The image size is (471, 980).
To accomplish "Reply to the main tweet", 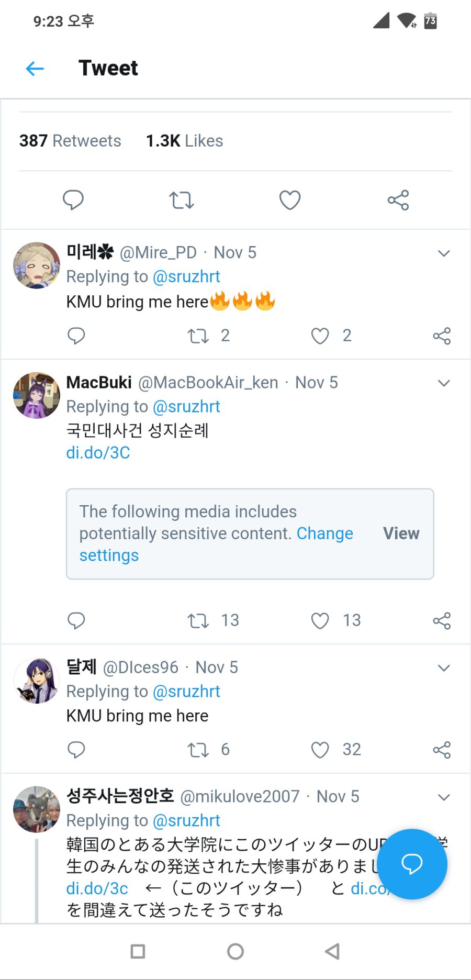I will pyautogui.click(x=73, y=199).
